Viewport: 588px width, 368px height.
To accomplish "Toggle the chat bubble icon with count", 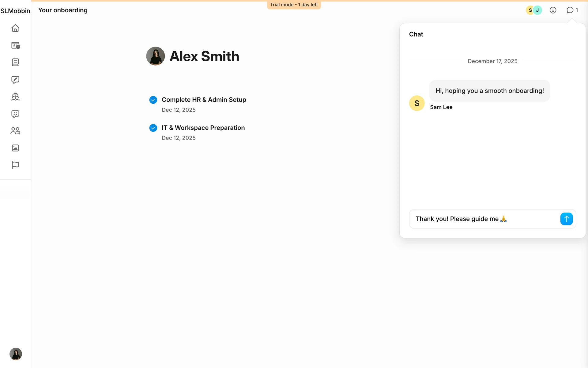I will 572,10.
